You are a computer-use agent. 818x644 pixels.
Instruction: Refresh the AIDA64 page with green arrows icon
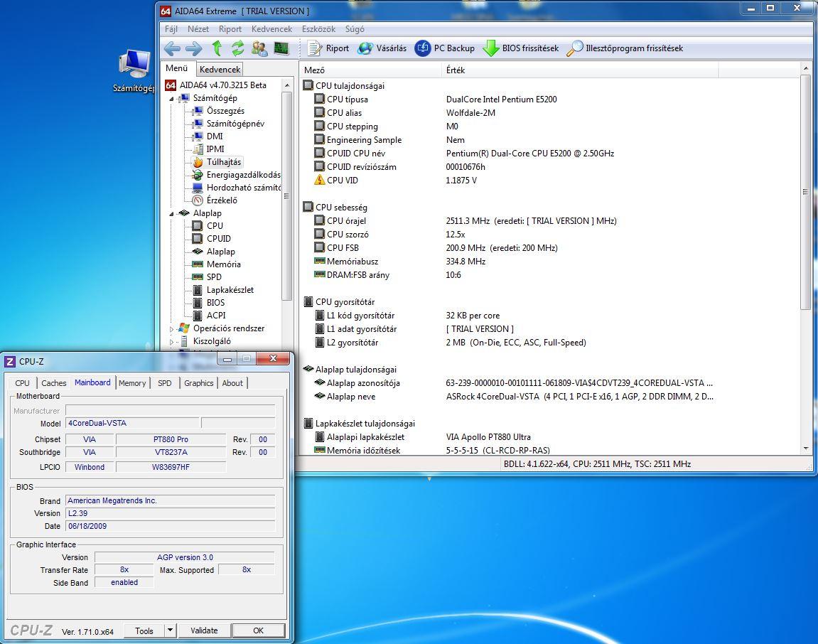click(238, 48)
